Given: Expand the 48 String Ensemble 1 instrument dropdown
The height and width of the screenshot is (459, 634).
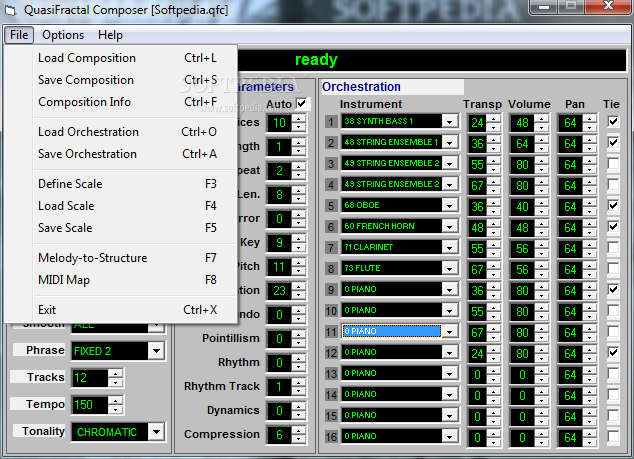Looking at the screenshot, I should pyautogui.click(x=450, y=142).
